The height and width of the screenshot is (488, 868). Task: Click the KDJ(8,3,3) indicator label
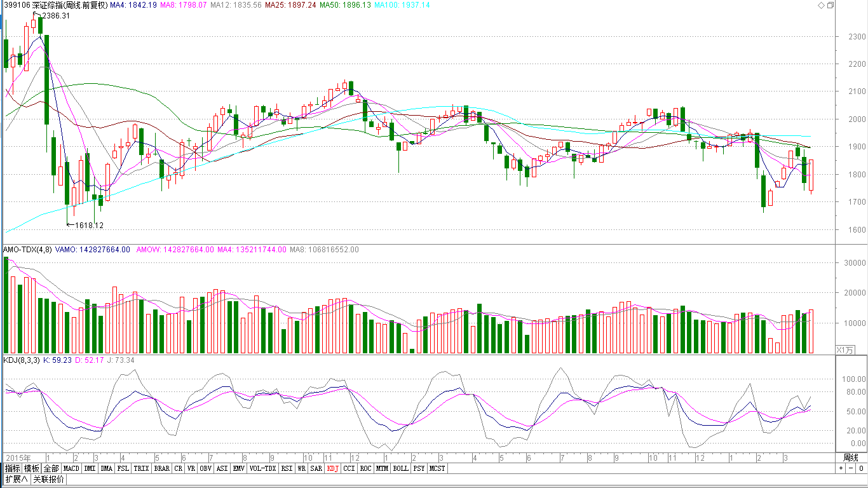22,360
